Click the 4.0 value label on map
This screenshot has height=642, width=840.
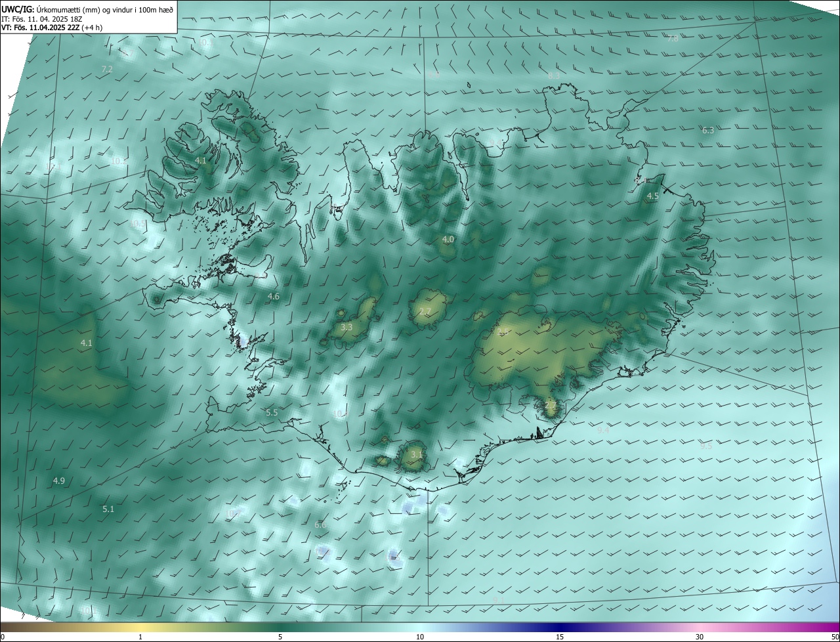coord(448,240)
